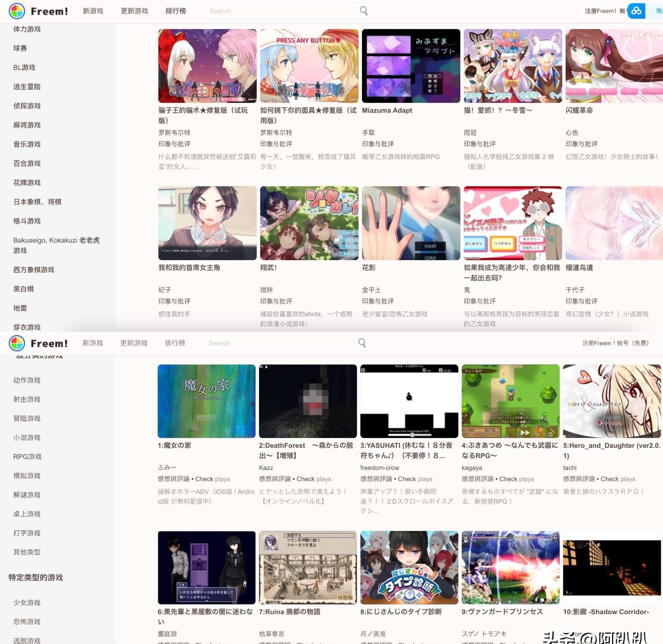Select 西方象棋游戏 category in sidebar
Screen dimensions: 663x644
(33, 270)
